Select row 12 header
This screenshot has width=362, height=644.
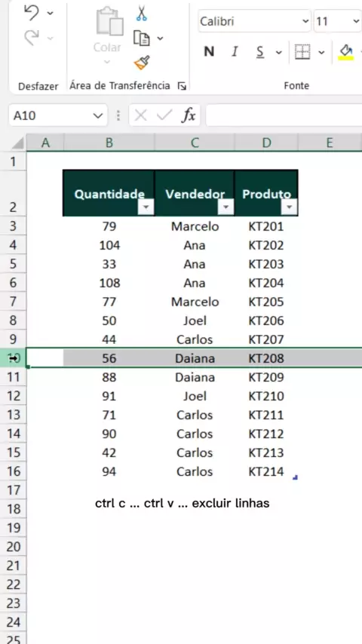click(13, 397)
